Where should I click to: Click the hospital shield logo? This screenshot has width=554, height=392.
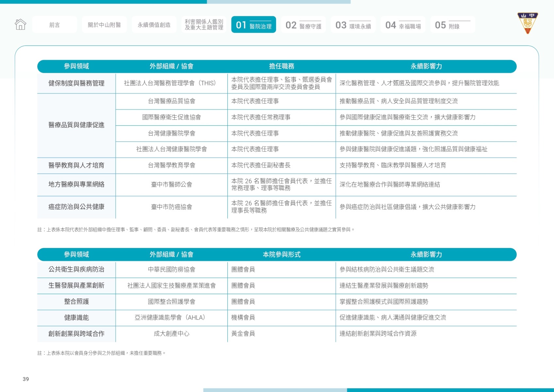click(527, 23)
